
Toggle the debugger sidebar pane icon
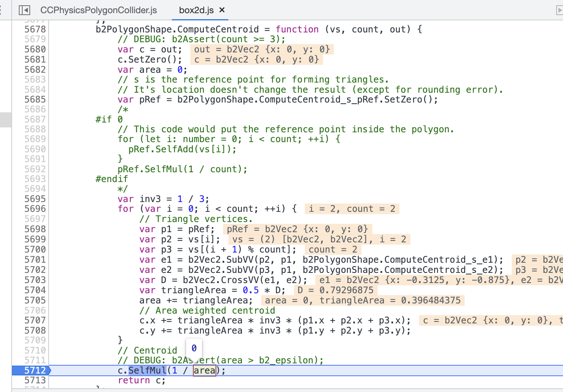click(x=560, y=10)
